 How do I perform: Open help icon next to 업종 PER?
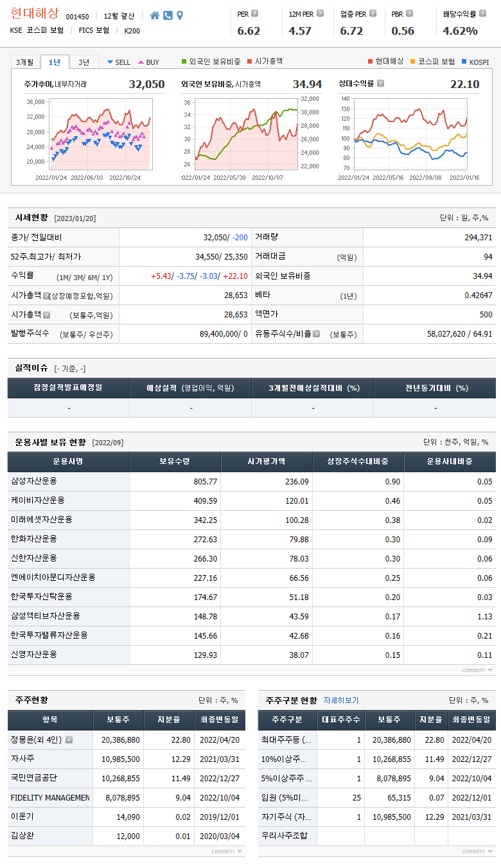click(373, 13)
